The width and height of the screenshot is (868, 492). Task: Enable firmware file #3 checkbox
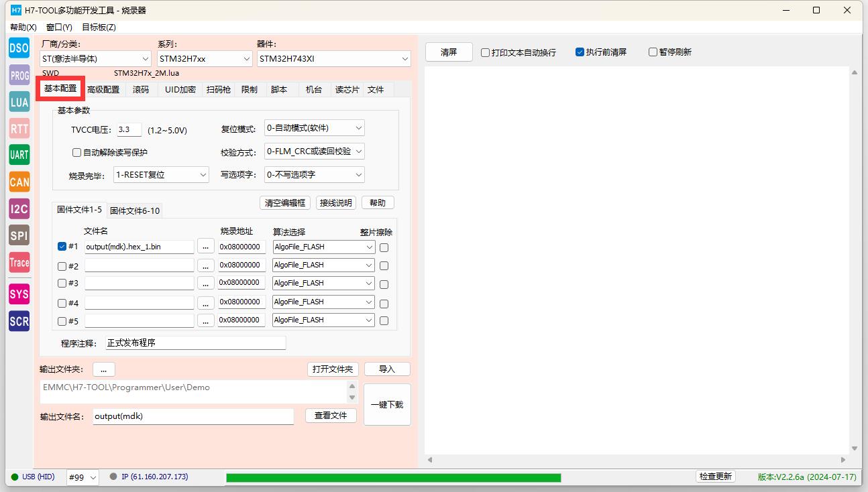(62, 284)
